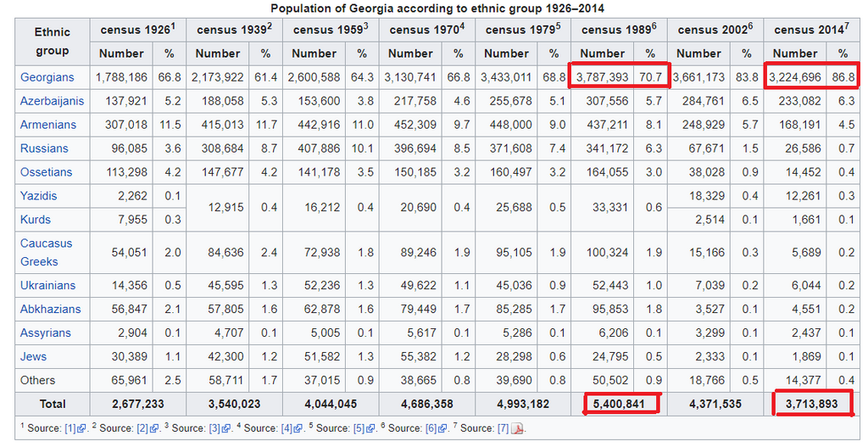This screenshot has width=868, height=447.
Task: Click the Azerbaijanis 1989 value 307,556
Action: (x=607, y=101)
